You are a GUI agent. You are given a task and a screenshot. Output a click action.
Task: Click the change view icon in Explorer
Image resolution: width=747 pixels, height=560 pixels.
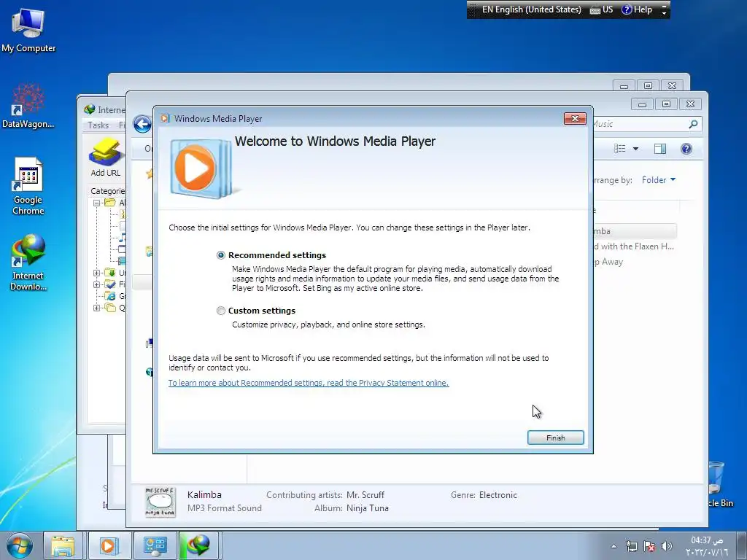620,149
